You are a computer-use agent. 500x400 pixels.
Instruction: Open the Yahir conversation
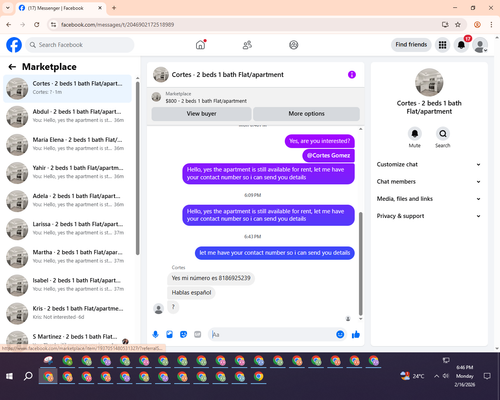click(67, 173)
